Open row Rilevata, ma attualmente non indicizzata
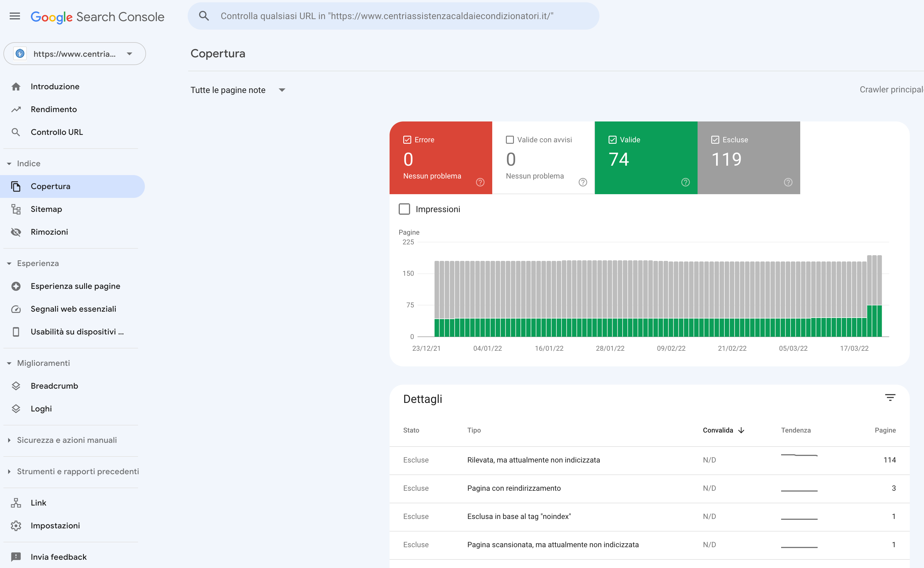The width and height of the screenshot is (924, 568). pos(649,460)
